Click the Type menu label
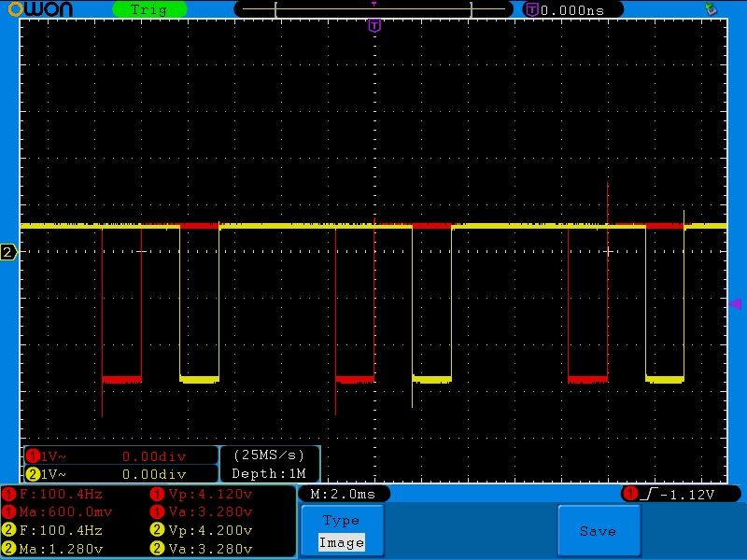 pyautogui.click(x=341, y=520)
